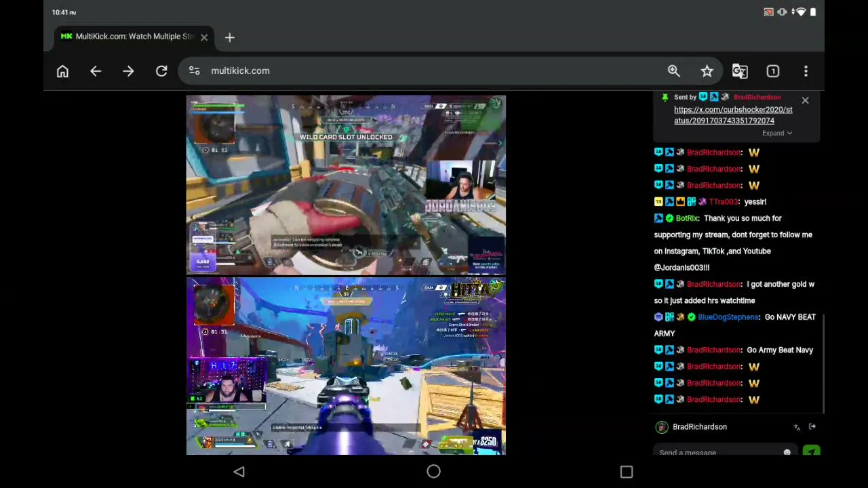
Task: Tap Android recent apps button
Action: click(x=627, y=472)
